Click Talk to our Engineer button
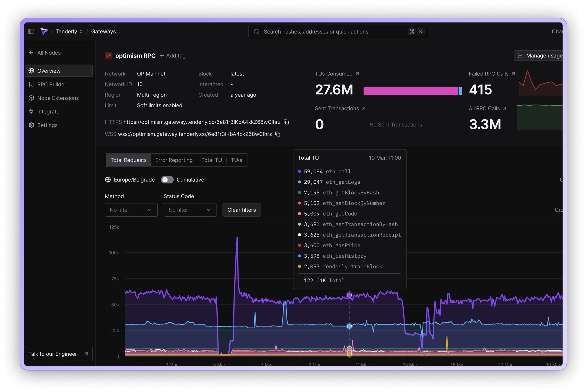587x392 pixels. (58, 354)
